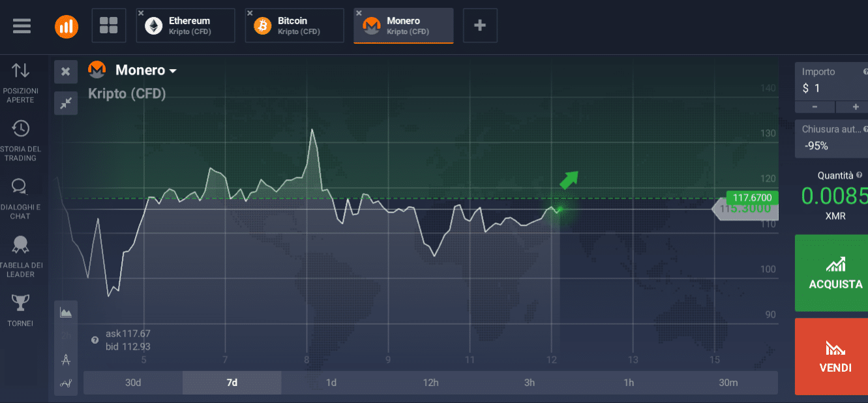The image size is (868, 403).
Task: Collapse chart with the shrink arrows
Action: 66,102
